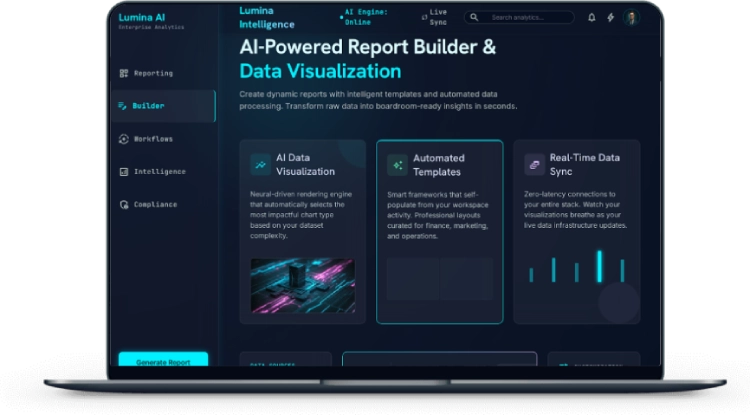Screen dimensions: 750x415
Task: Open the user profile avatar
Action: 631,18
